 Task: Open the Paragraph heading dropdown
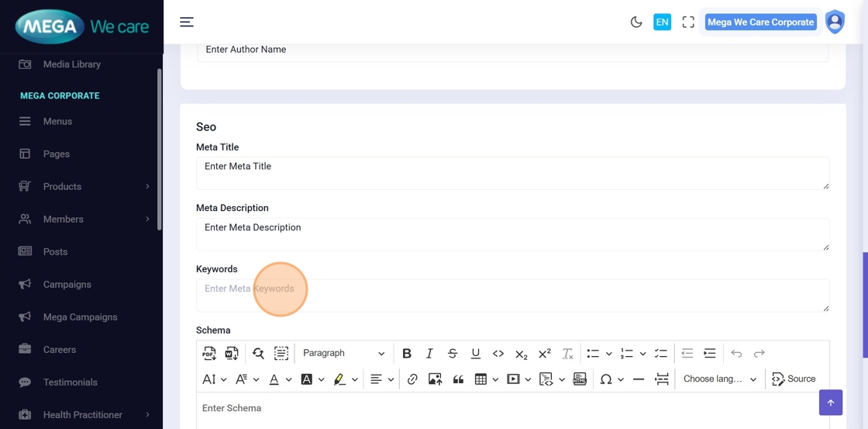pyautogui.click(x=343, y=354)
